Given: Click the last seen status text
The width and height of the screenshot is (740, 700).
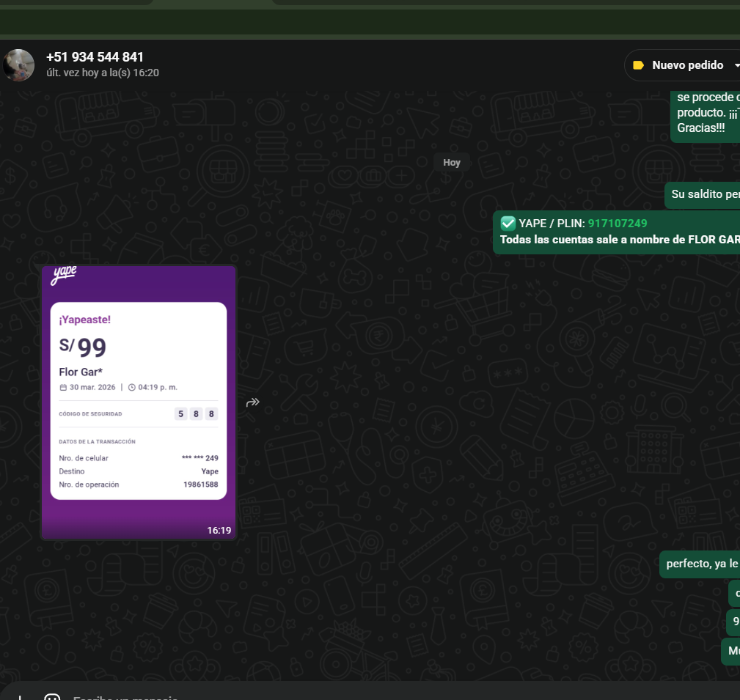Looking at the screenshot, I should coord(103,73).
